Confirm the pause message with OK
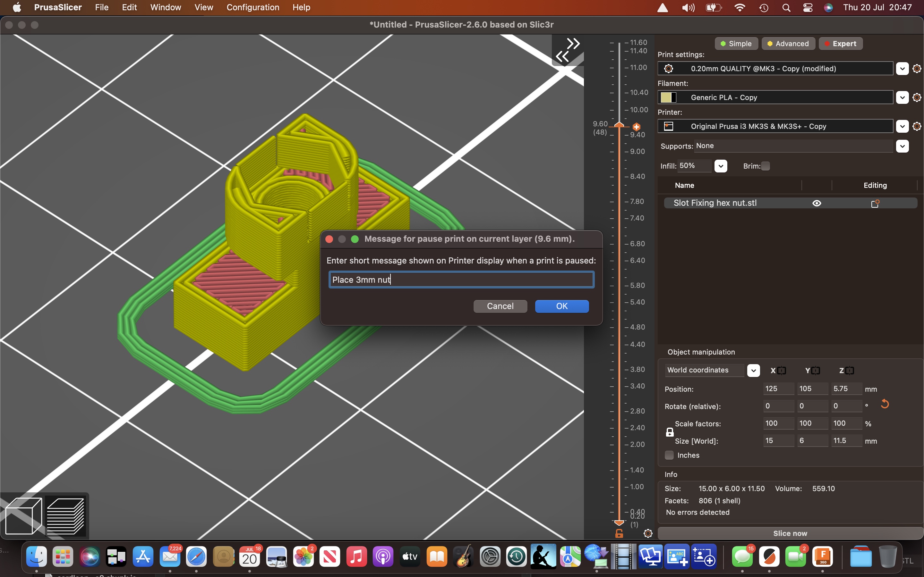The image size is (924, 577). click(x=562, y=306)
